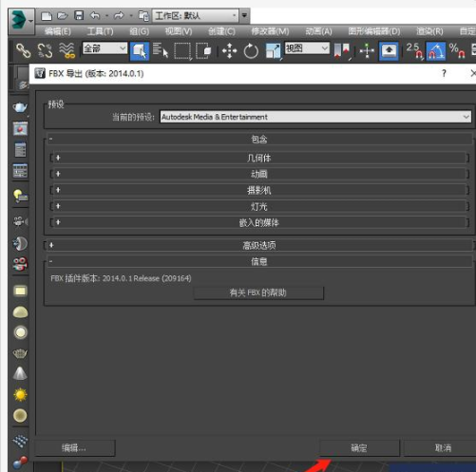Toggle the 2.5 Snaps button

click(414, 51)
